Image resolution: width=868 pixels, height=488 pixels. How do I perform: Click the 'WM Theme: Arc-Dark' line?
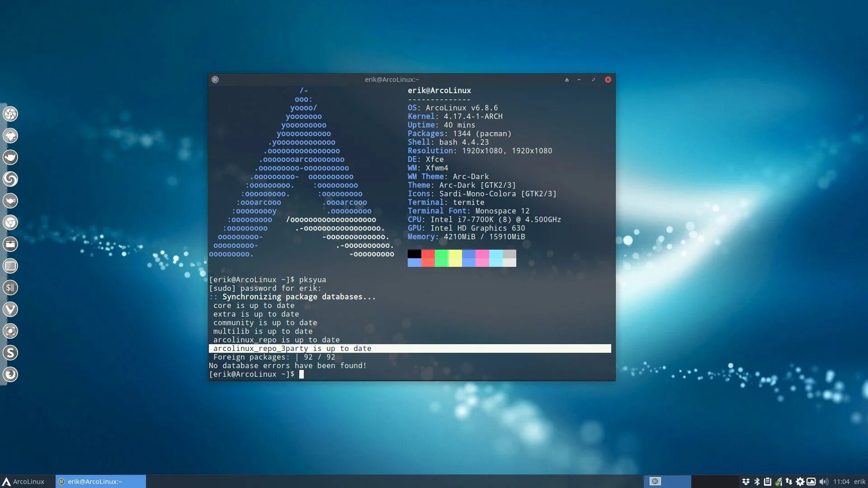(x=448, y=177)
